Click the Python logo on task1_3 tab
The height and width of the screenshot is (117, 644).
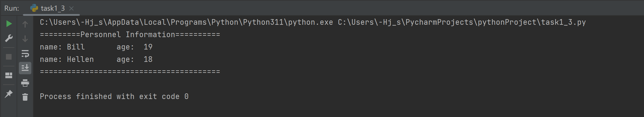pos(34,8)
